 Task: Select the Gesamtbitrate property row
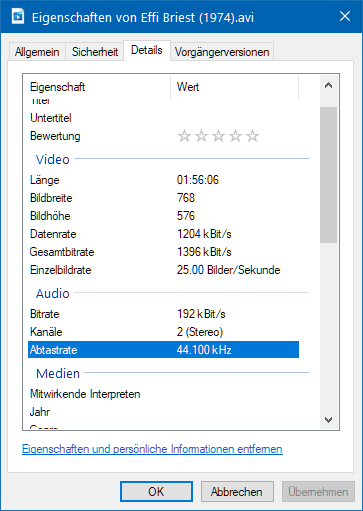[163, 252]
